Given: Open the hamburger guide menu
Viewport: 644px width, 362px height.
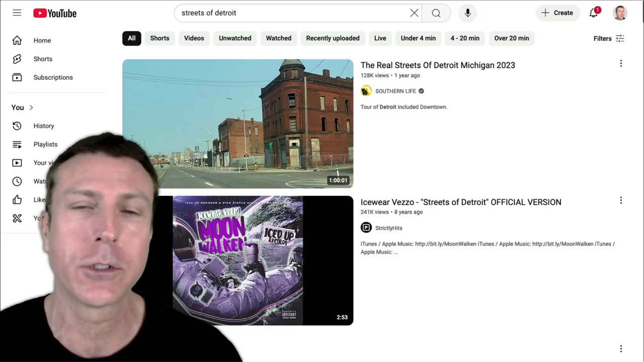Looking at the screenshot, I should (17, 13).
